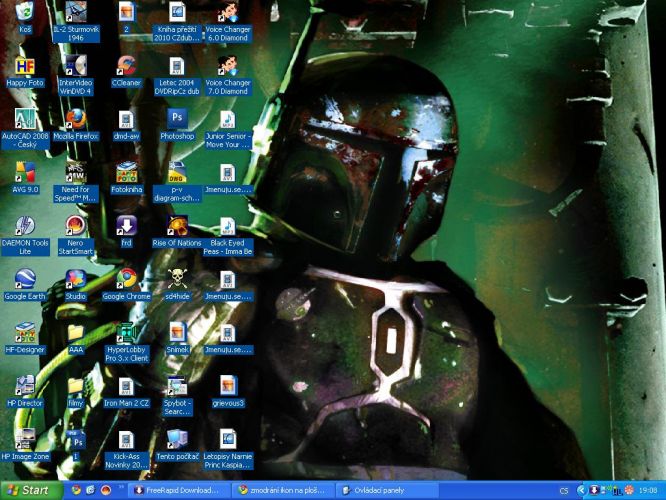Select Black Eyed Peas Imma Be file
This screenshot has width=666, height=500.
tap(228, 237)
